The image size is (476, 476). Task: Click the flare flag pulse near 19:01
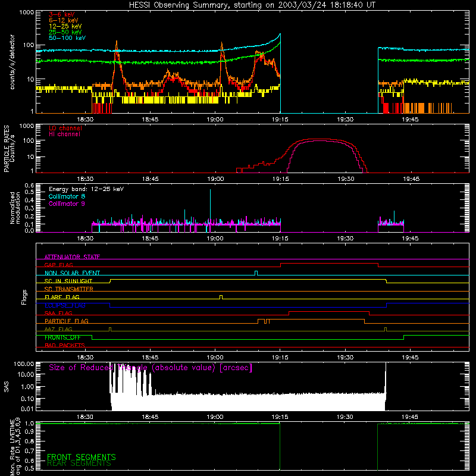[221, 297]
